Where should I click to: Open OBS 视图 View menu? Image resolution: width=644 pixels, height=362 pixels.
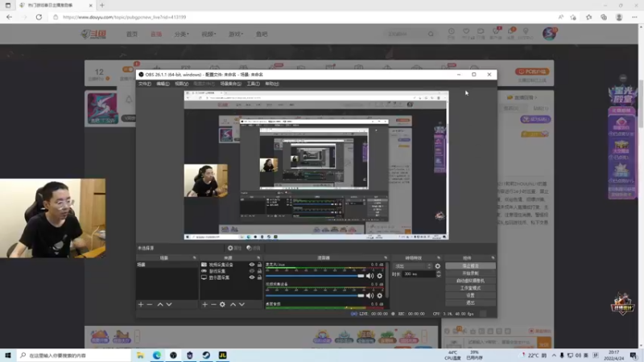[x=182, y=84]
